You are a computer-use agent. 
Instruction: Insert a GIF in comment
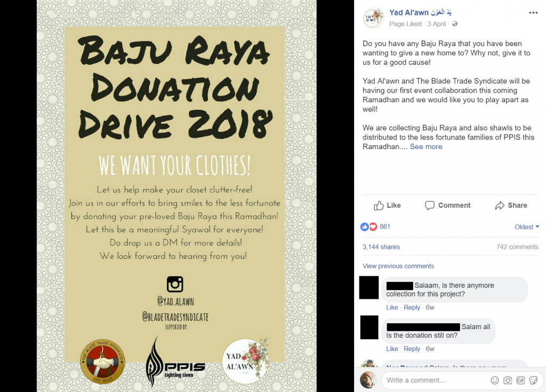pos(520,380)
